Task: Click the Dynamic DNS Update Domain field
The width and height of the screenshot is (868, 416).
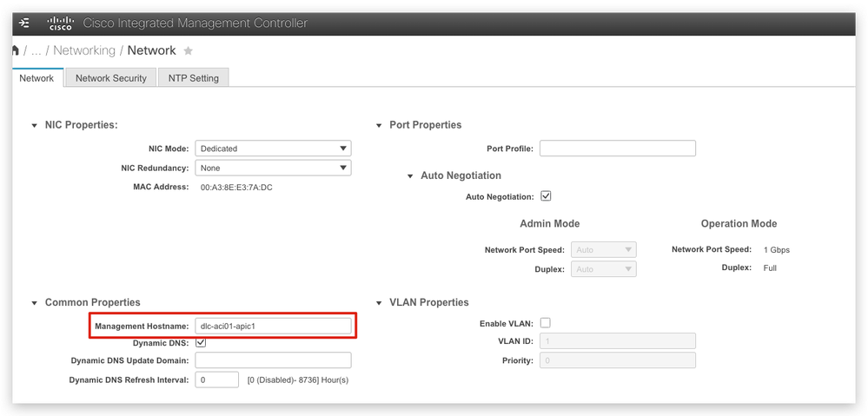Action: 274,360
